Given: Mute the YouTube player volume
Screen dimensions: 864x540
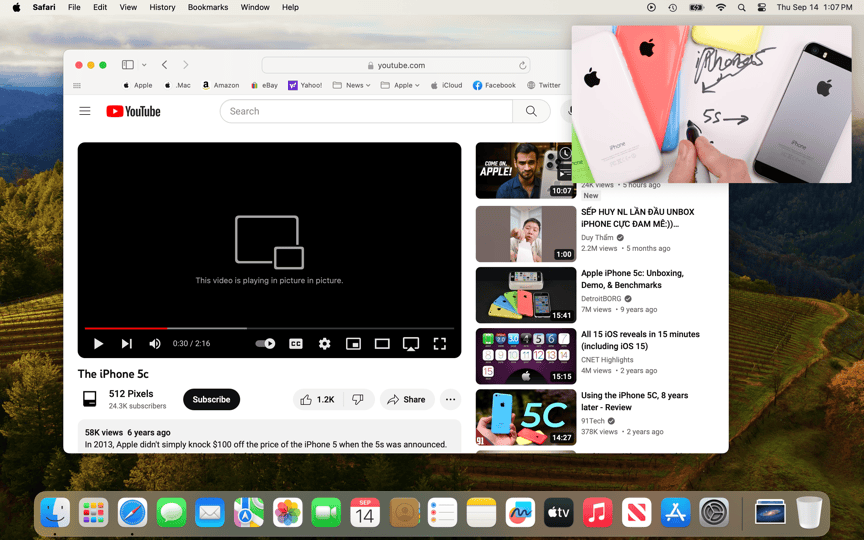Looking at the screenshot, I should [155, 344].
